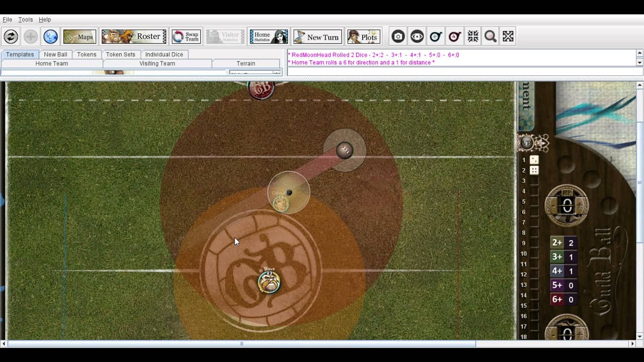Click the ball token at template center

[x=289, y=193]
